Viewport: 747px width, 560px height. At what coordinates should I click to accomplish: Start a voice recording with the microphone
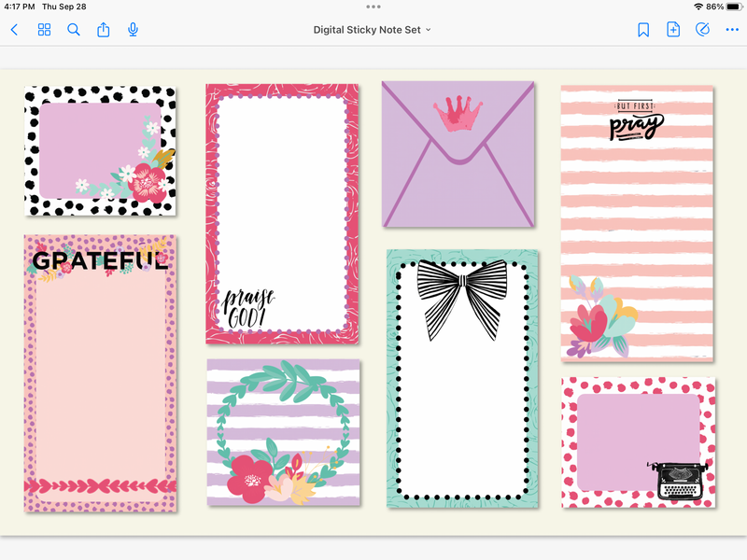point(133,29)
